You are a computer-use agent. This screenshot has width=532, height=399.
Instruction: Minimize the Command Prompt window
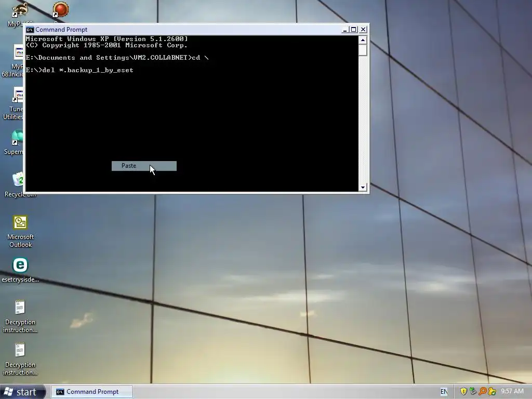(x=345, y=30)
